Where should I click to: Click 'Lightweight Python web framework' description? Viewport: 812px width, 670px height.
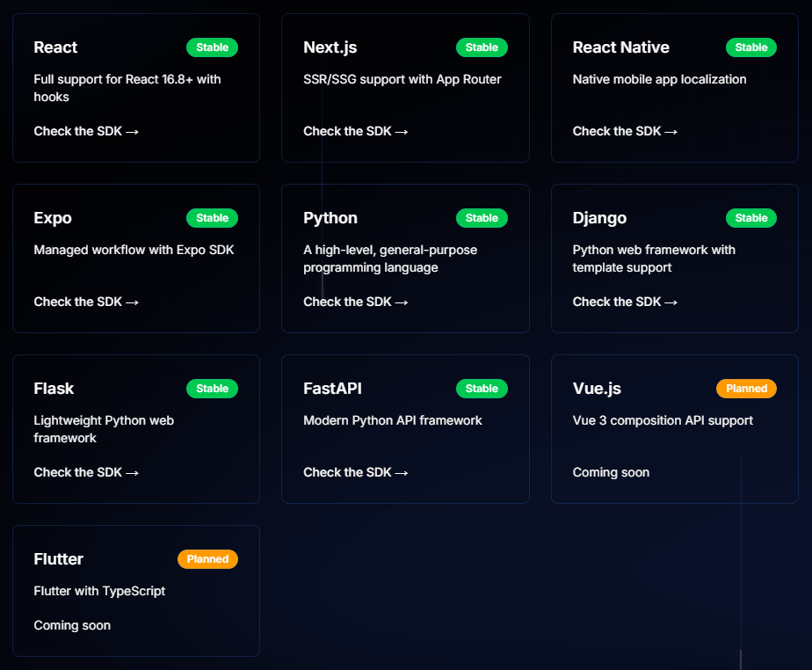click(104, 429)
